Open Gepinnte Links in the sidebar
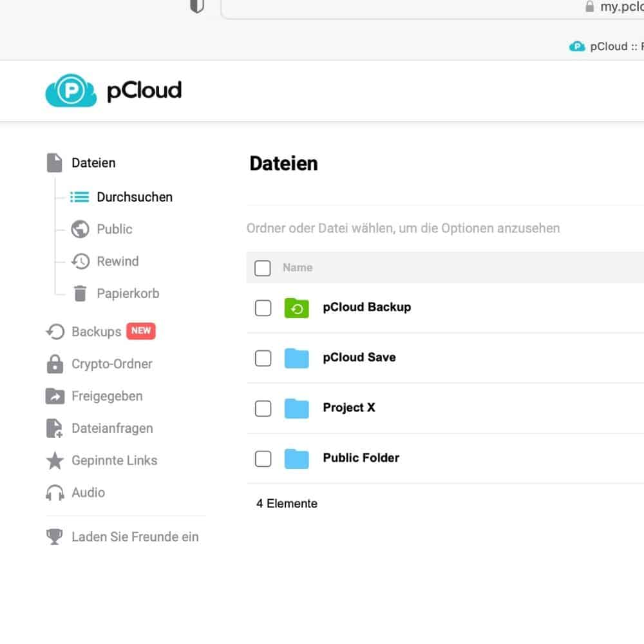 (x=115, y=460)
